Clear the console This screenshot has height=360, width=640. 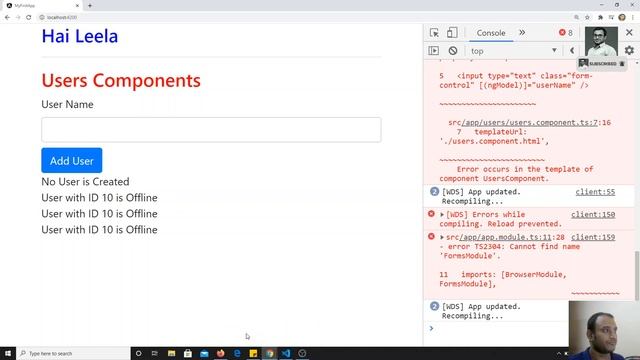(453, 51)
